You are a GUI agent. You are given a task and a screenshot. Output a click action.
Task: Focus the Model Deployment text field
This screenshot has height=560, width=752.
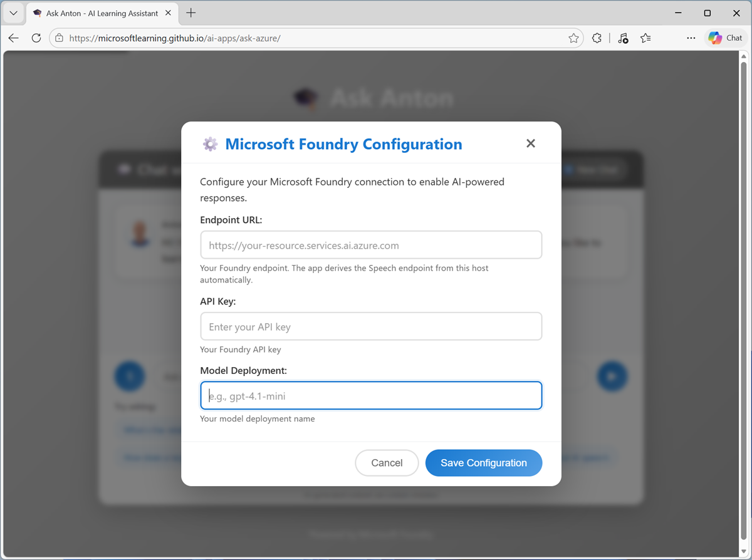coord(371,396)
